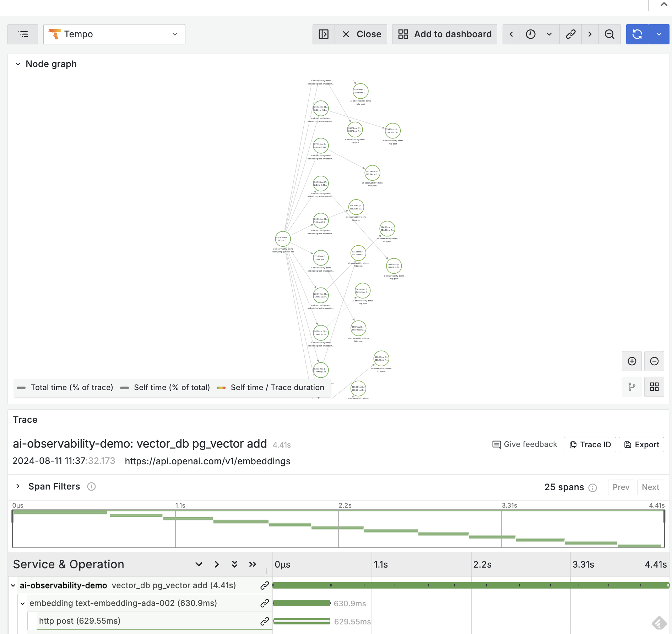Expand the Span Filters section
Viewport: 672px width, 634px height.
(x=18, y=486)
